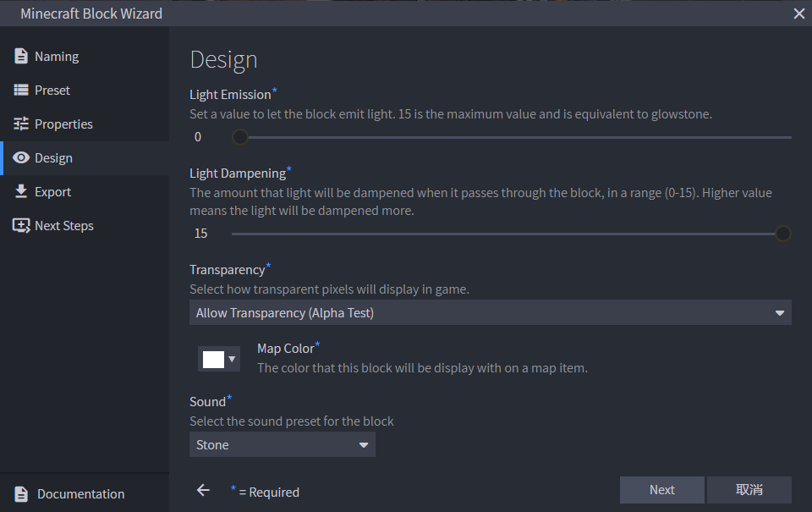Open the Transparency dropdown
The height and width of the screenshot is (512, 812).
490,312
